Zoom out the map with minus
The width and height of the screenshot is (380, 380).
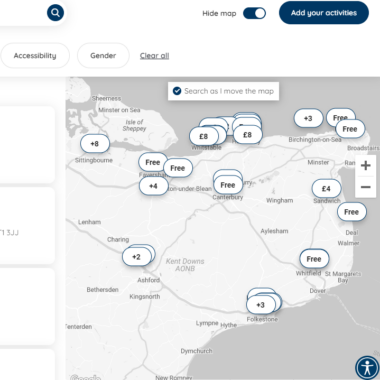coord(366,187)
